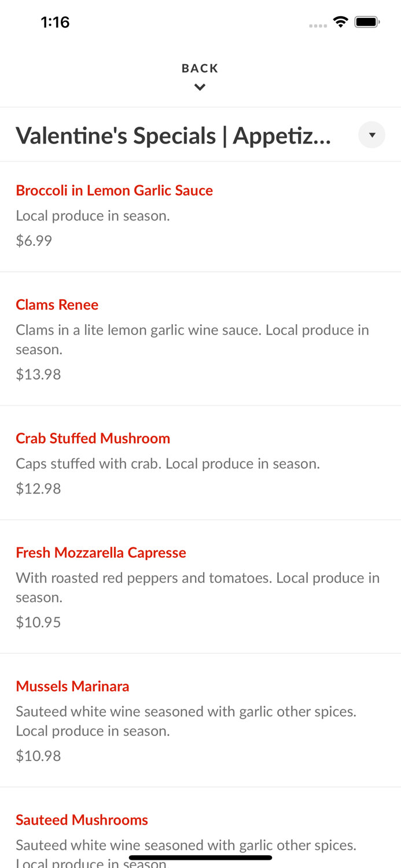Tap the battery indicator icon

(x=367, y=22)
